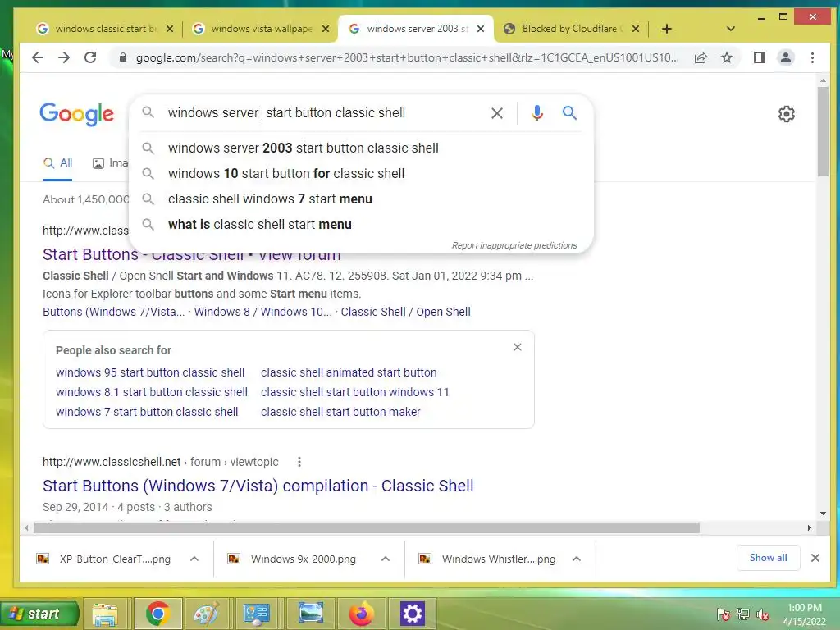Image resolution: width=840 pixels, height=630 pixels.
Task: Submit search with the blue magnifier
Action: click(x=569, y=112)
